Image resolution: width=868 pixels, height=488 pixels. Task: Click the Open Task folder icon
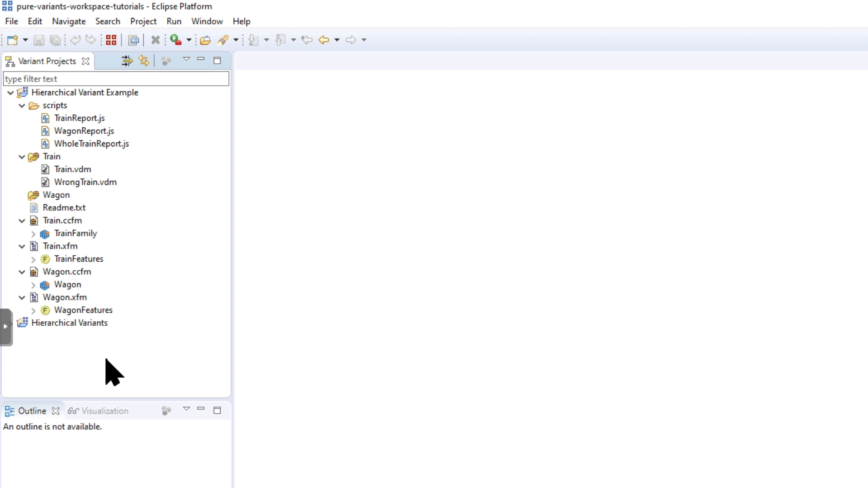click(x=205, y=40)
